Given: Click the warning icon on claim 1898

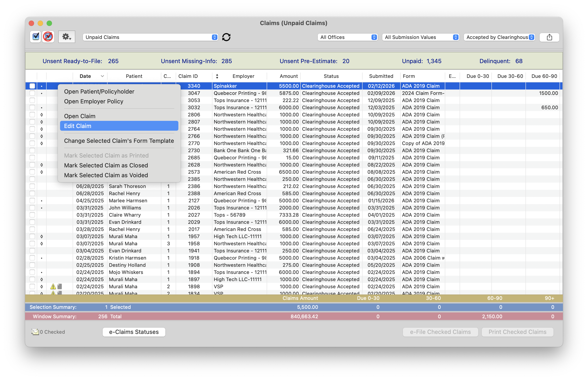Looking at the screenshot, I should click(53, 286).
